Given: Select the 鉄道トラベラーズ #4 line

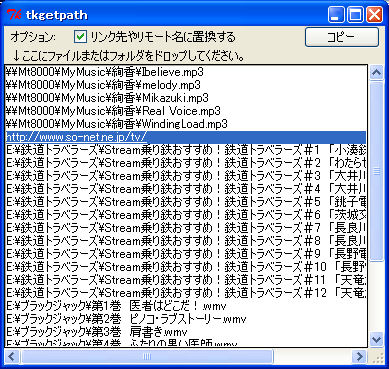Looking at the screenshot, I should tap(186, 189).
